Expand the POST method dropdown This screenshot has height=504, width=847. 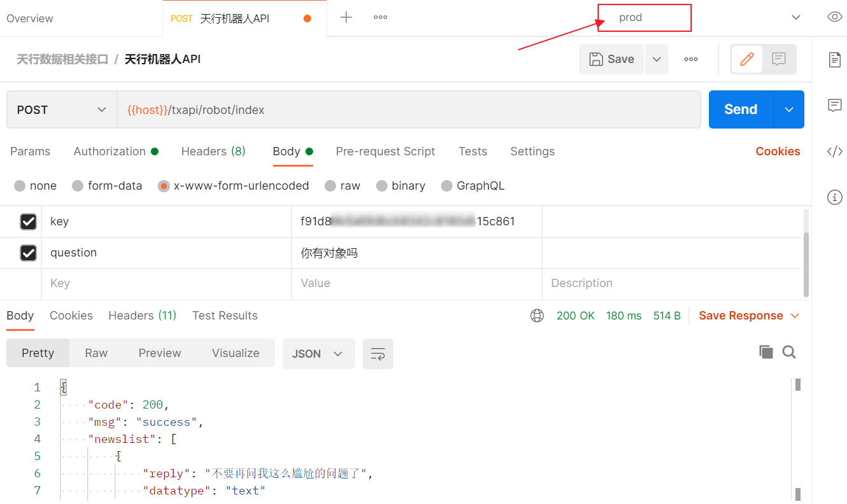[62, 109]
